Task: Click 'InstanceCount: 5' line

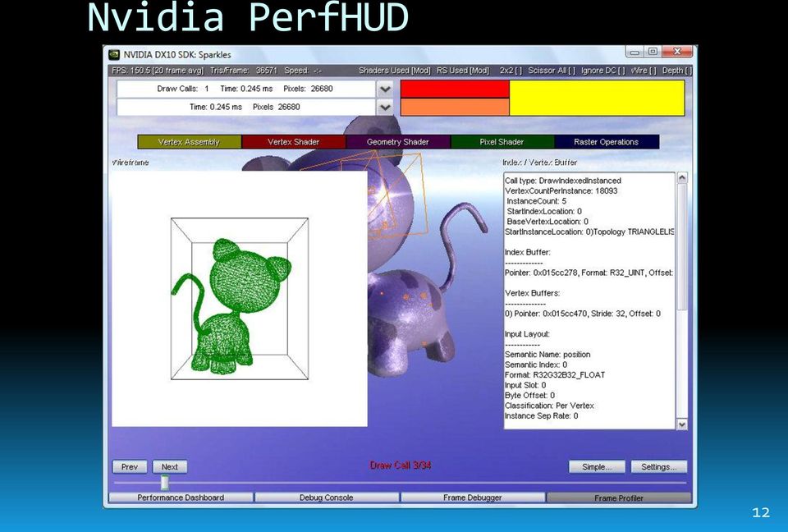Action: [x=536, y=201]
